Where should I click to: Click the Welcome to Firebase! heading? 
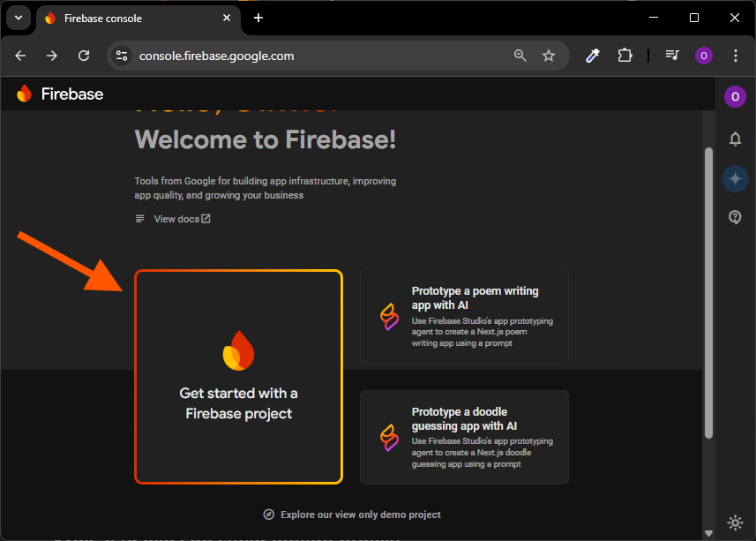tap(266, 139)
